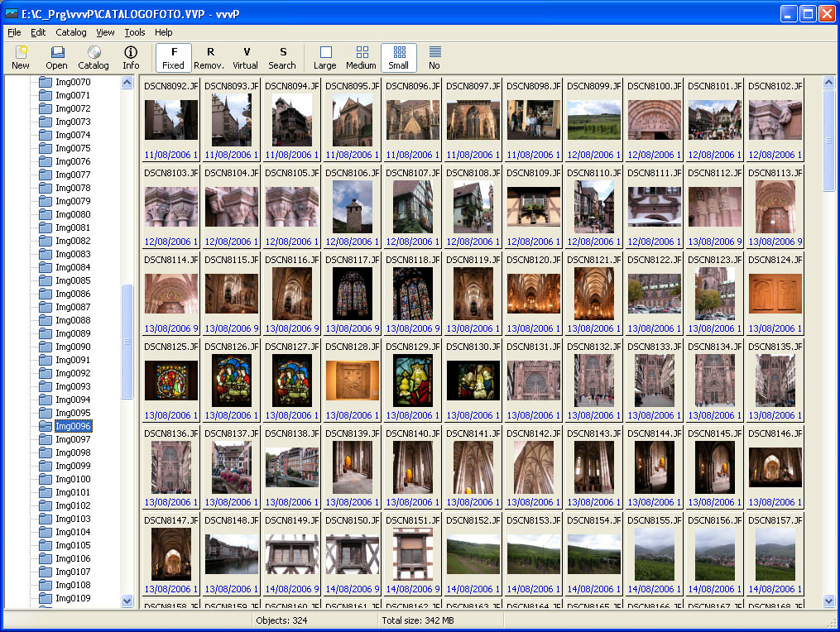Open the Help menu
The height and width of the screenshot is (632, 840).
point(163,32)
